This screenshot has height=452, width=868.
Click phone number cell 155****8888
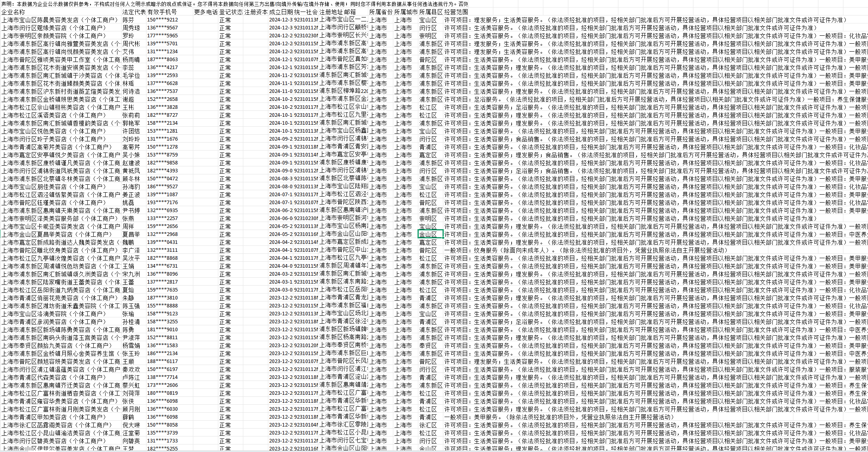[x=162, y=306]
